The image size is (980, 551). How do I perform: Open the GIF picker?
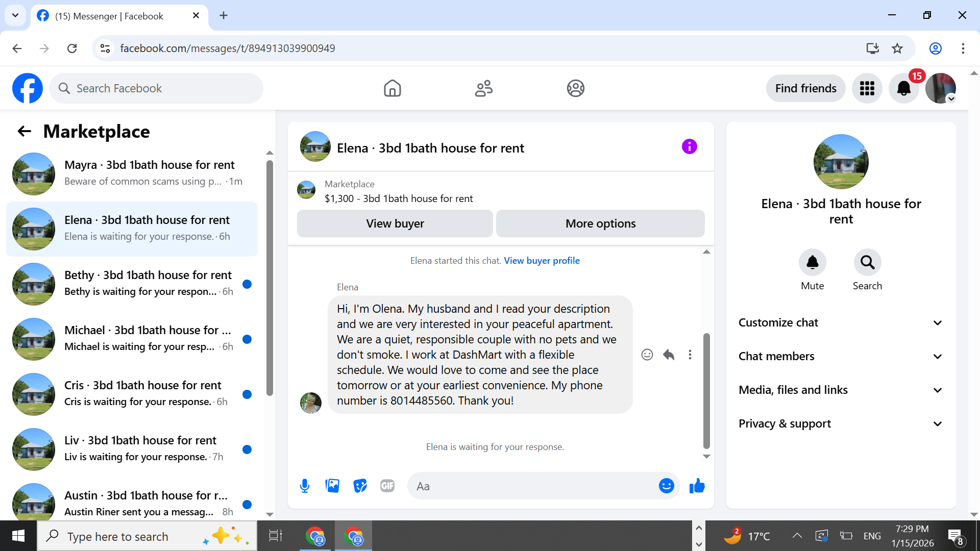[x=387, y=486]
